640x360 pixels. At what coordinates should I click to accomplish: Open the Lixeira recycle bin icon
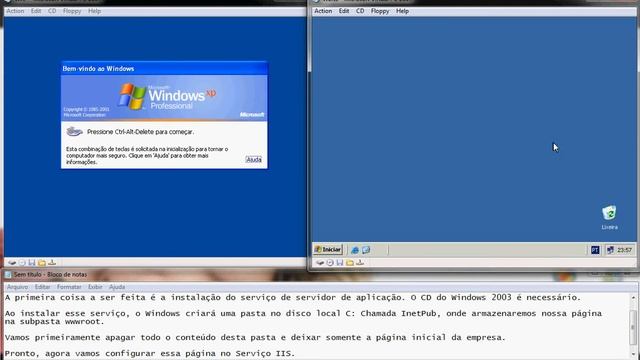pyautogui.click(x=609, y=218)
